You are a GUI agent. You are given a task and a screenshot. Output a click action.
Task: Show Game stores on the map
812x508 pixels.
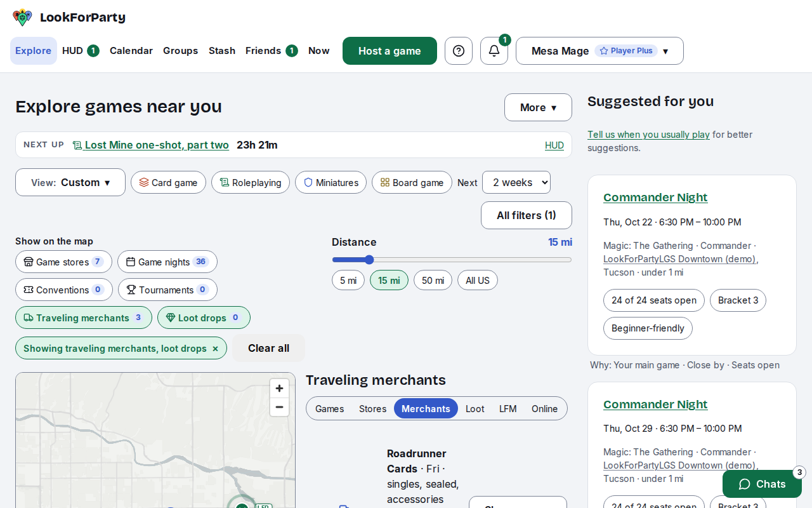63,262
